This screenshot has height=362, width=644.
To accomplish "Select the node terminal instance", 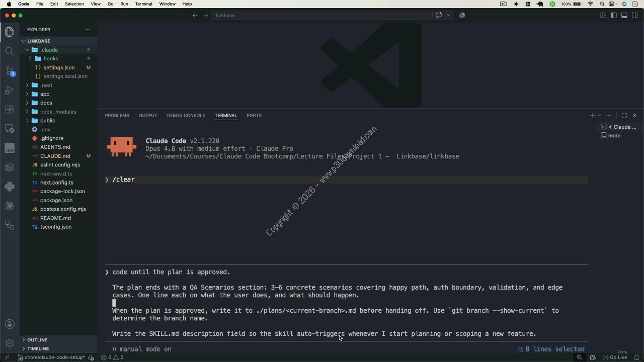I will point(619,136).
